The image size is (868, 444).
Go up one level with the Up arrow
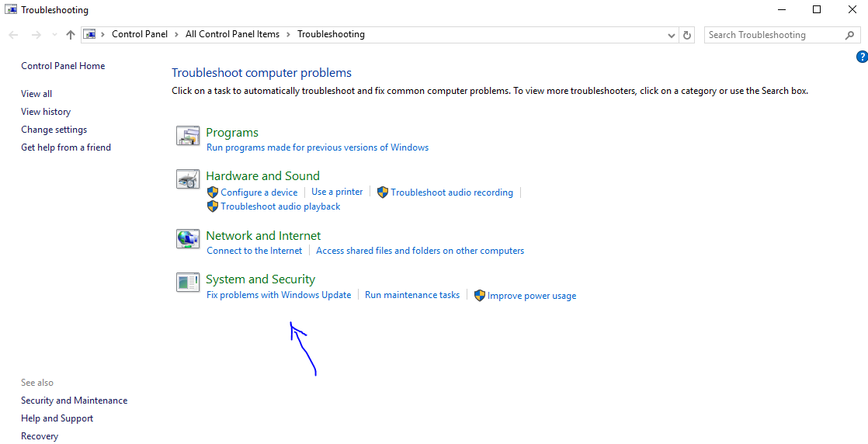71,35
